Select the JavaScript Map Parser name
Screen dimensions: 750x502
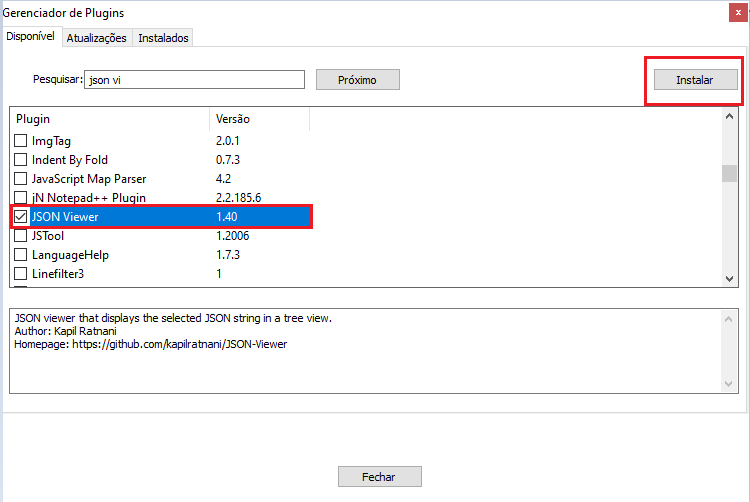tap(89, 179)
